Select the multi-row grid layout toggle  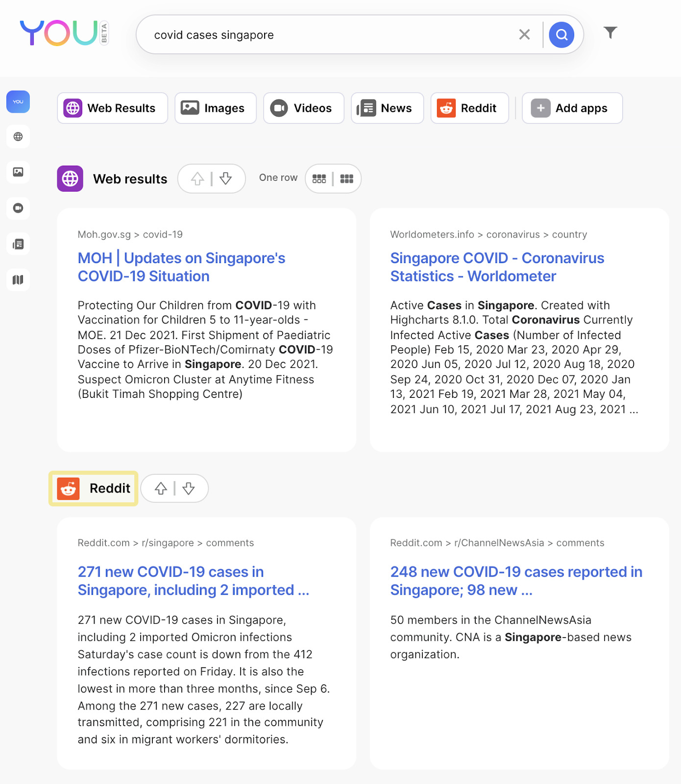click(x=347, y=179)
